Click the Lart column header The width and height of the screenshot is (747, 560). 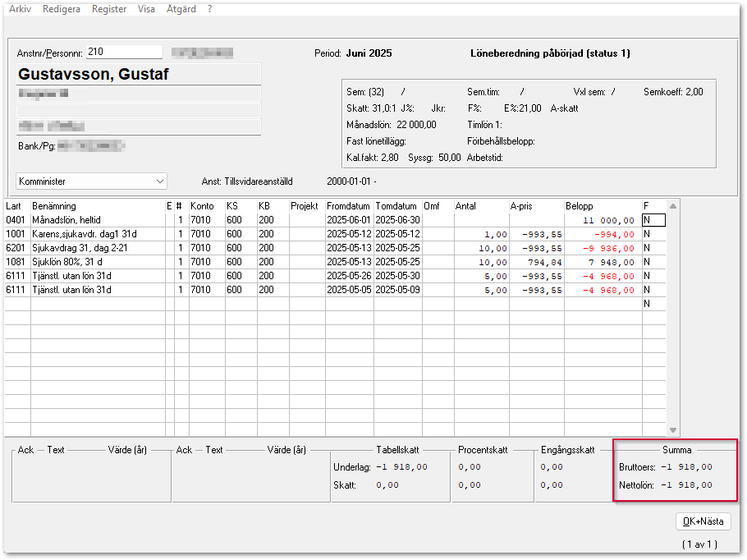click(16, 206)
